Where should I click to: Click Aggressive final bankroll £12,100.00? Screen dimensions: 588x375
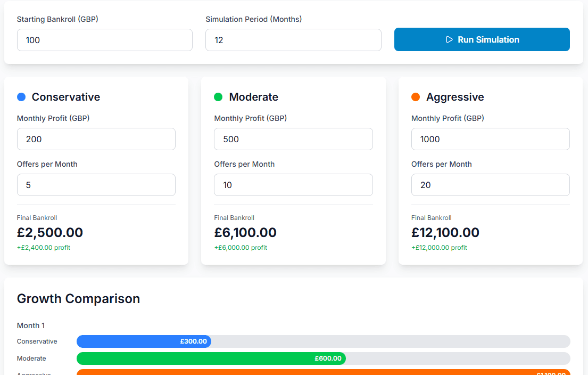[x=445, y=233]
